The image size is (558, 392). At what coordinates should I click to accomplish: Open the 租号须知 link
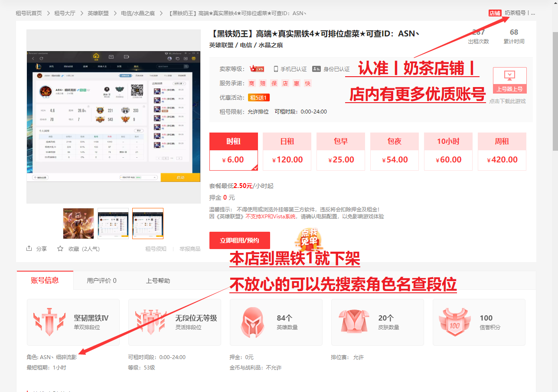coord(156,249)
